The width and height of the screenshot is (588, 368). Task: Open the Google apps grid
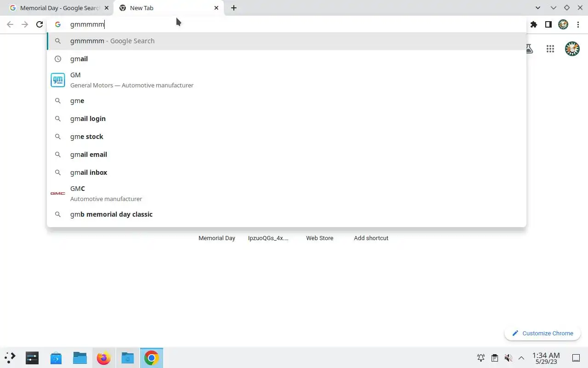[x=550, y=49]
